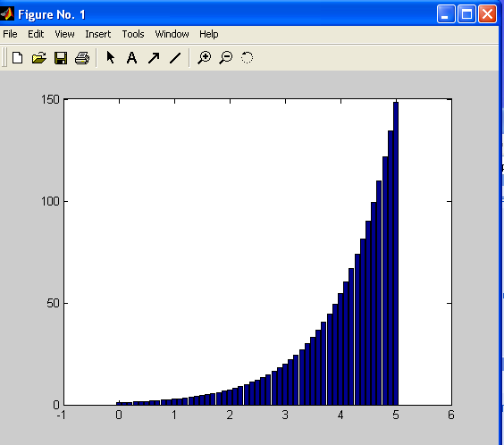Click x-axis label 4
504x445 pixels.
pos(340,416)
